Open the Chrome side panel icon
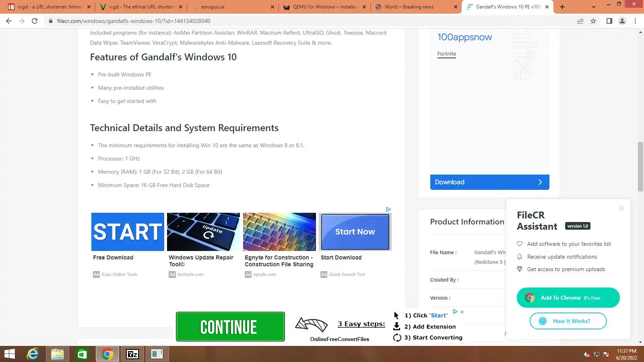Image resolution: width=644 pixels, height=362 pixels. pos(609,21)
